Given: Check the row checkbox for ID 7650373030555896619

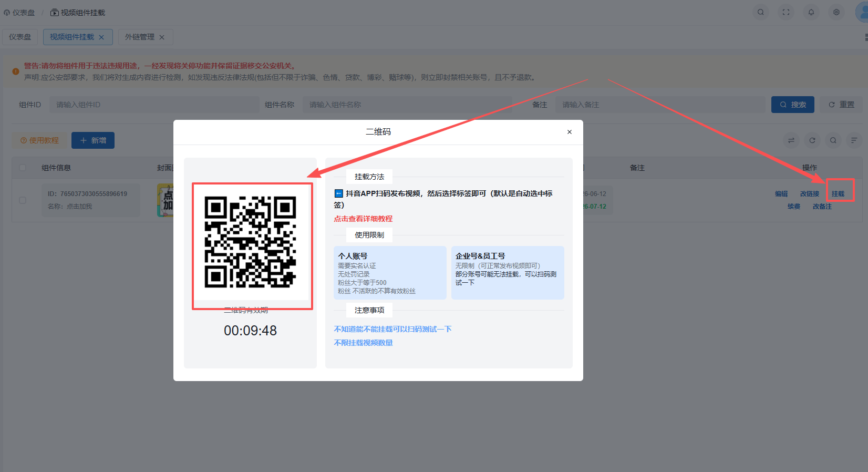Looking at the screenshot, I should [23, 200].
